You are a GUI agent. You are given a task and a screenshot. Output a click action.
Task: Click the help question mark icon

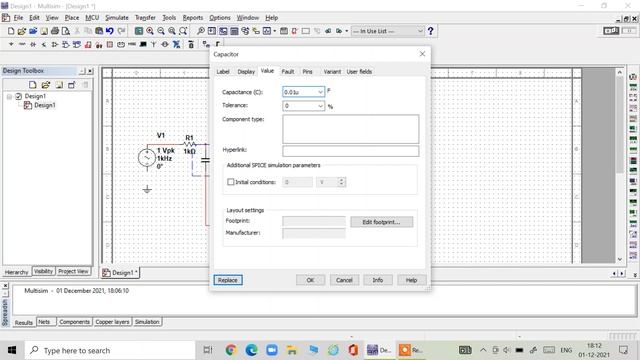pos(431,31)
